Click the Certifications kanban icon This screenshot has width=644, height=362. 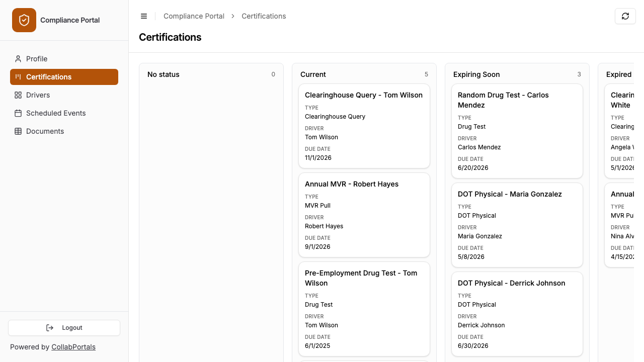point(18,77)
